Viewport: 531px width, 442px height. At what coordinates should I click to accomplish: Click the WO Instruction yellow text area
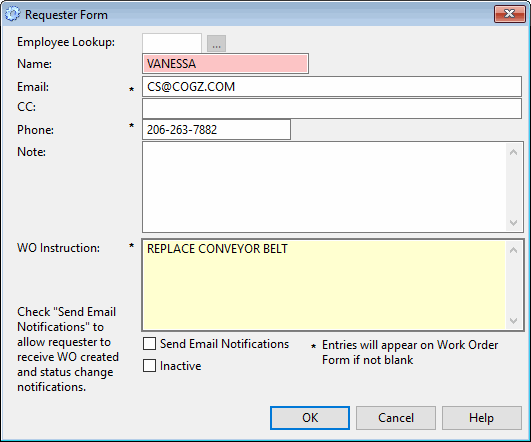[x=324, y=285]
